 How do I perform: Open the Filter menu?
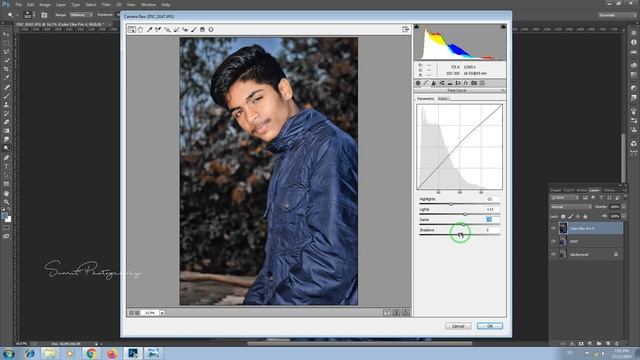point(106,4)
